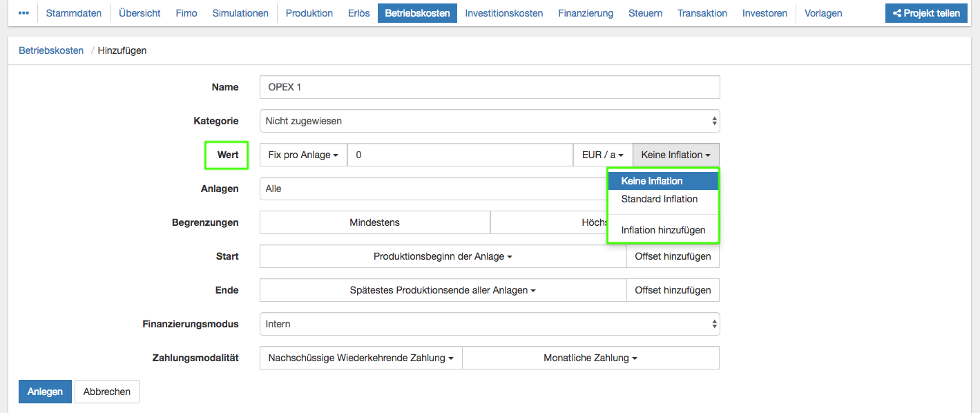Click the Mindestens limit button
The height and width of the screenshot is (413, 980).
click(x=374, y=222)
